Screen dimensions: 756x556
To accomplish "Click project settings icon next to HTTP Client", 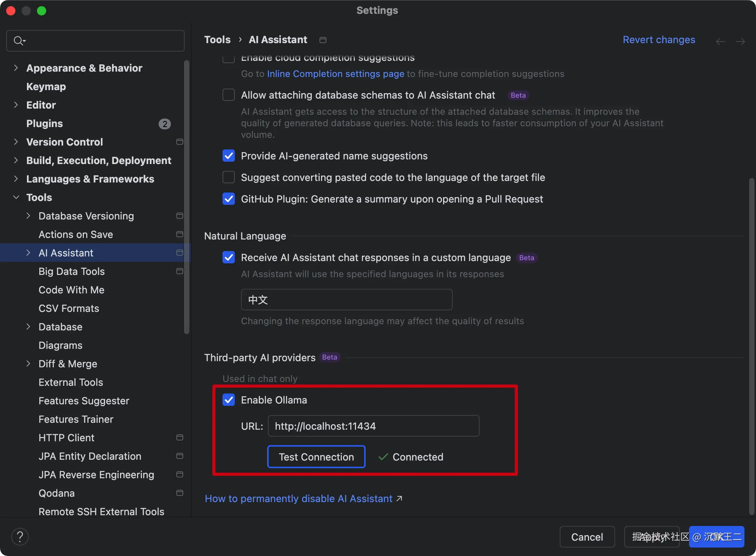I will 179,437.
